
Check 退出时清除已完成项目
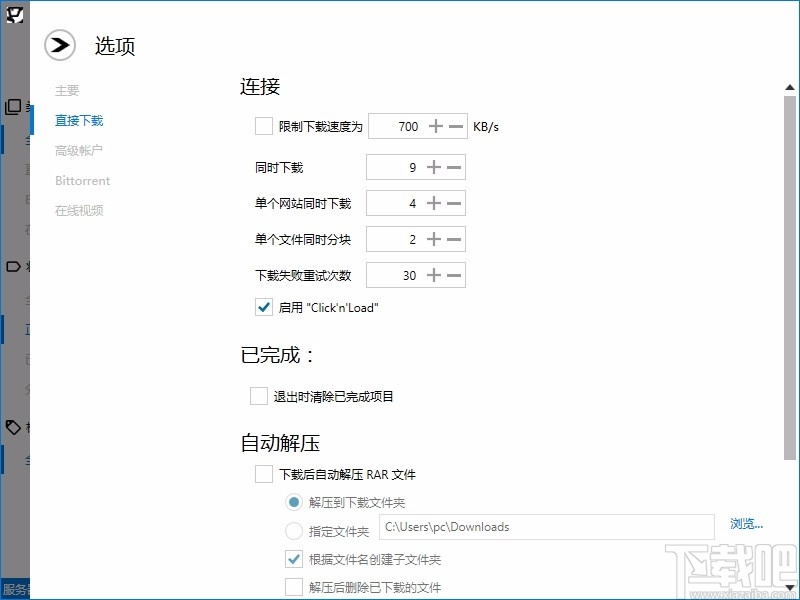[258, 396]
